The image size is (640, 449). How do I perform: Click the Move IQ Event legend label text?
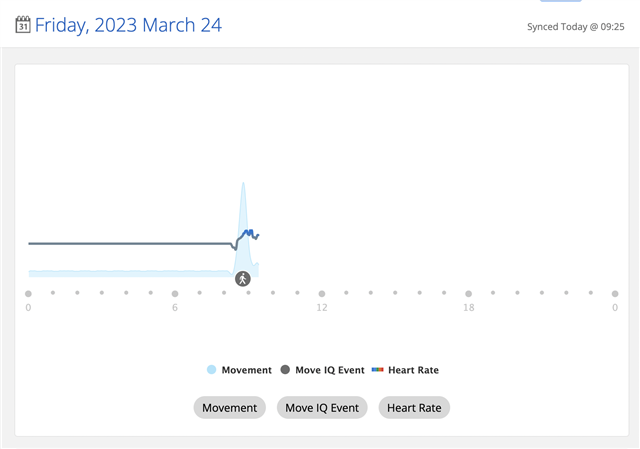pos(329,370)
